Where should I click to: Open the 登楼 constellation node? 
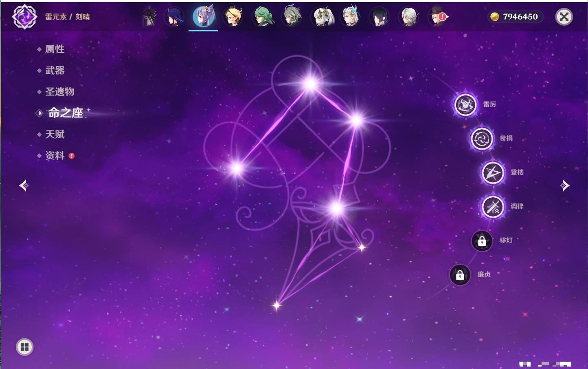493,172
